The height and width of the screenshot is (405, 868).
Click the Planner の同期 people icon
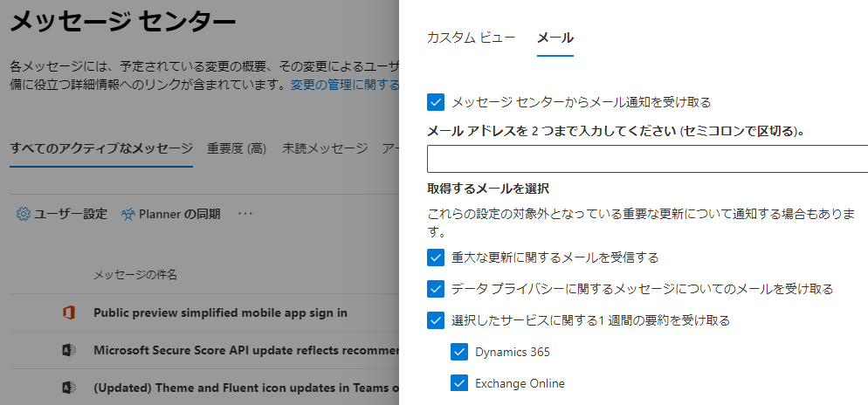click(128, 214)
